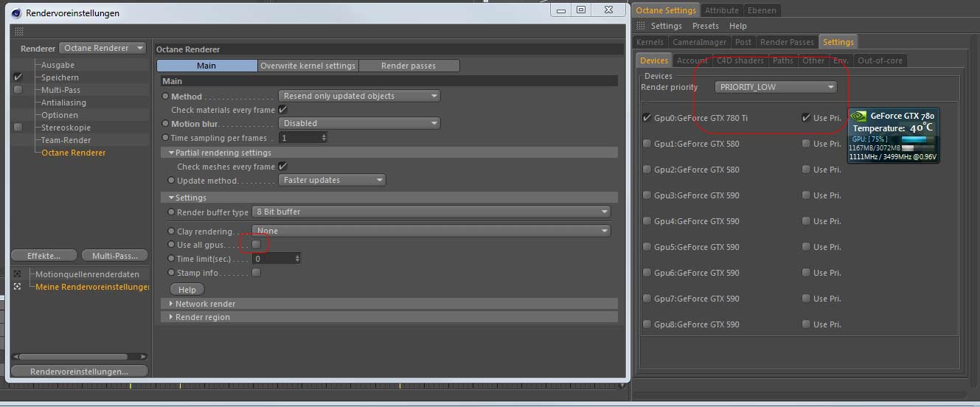Toggle the Stereoskopie checkbox

pos(18,128)
